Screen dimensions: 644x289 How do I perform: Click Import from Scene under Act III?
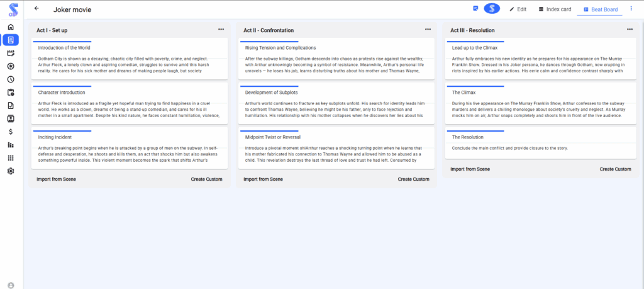pyautogui.click(x=470, y=169)
